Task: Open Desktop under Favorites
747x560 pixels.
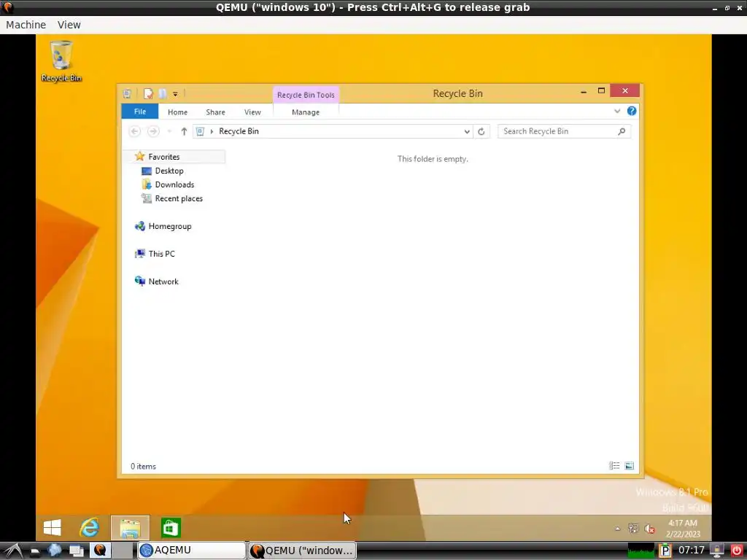Action: pyautogui.click(x=169, y=171)
